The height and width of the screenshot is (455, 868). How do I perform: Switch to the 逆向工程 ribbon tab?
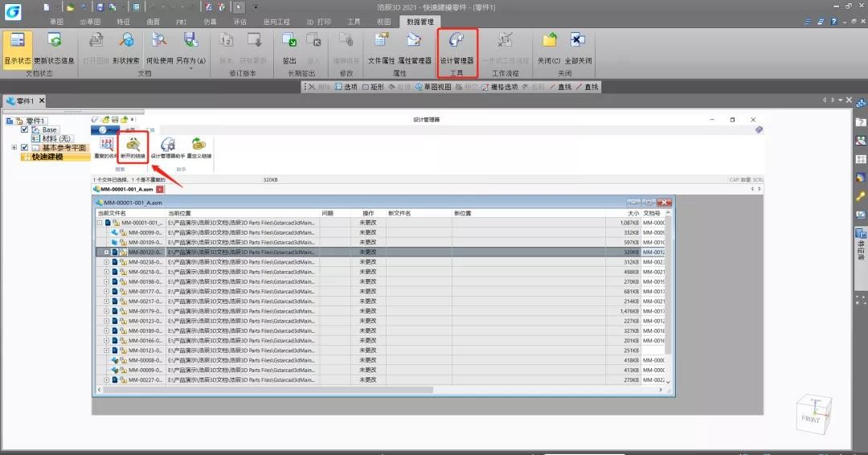point(276,22)
